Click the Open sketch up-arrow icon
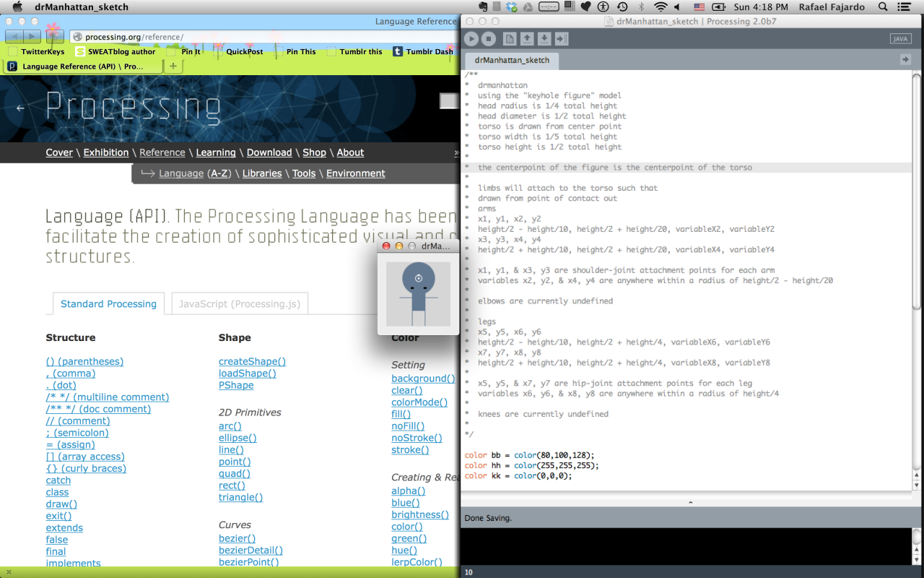This screenshot has width=924, height=578. click(527, 39)
